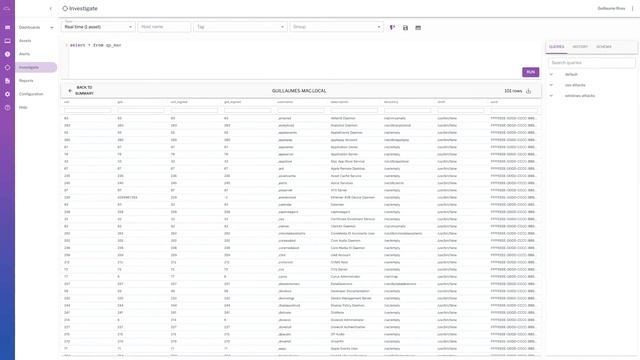Select the 'Core Audio Daemon' description cell

coord(346,241)
